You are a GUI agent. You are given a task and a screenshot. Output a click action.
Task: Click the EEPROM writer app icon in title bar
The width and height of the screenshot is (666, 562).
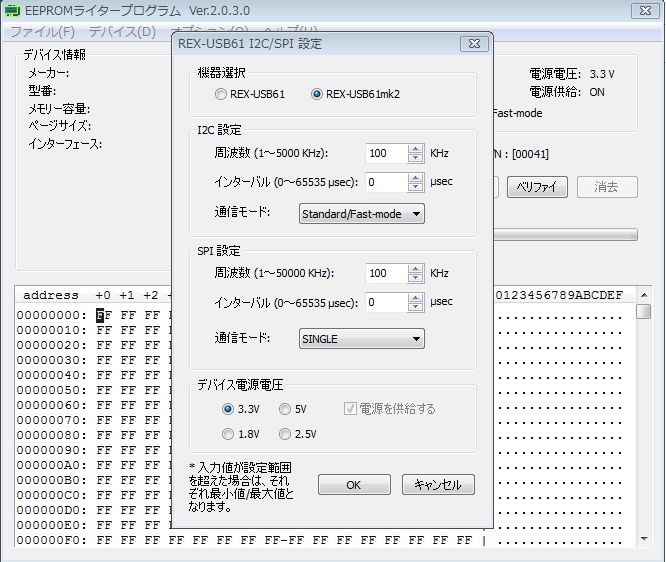click(x=11, y=11)
